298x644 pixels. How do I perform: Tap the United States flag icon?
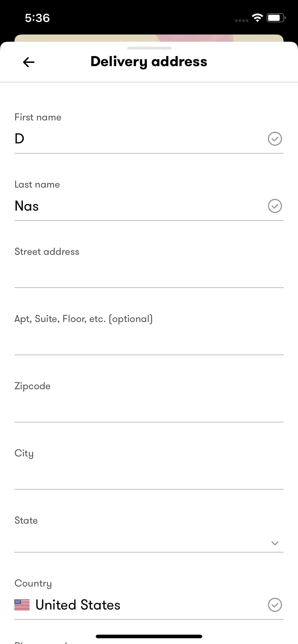pos(22,605)
